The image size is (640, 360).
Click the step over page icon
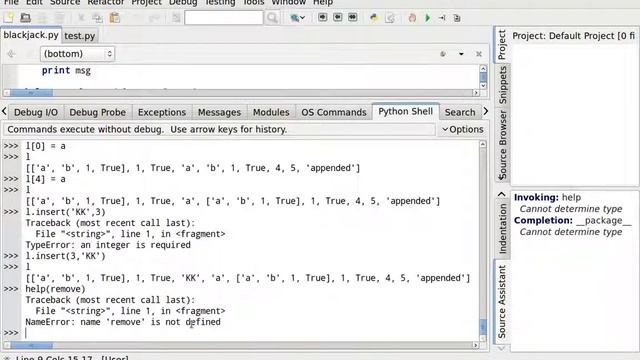pos(457,18)
